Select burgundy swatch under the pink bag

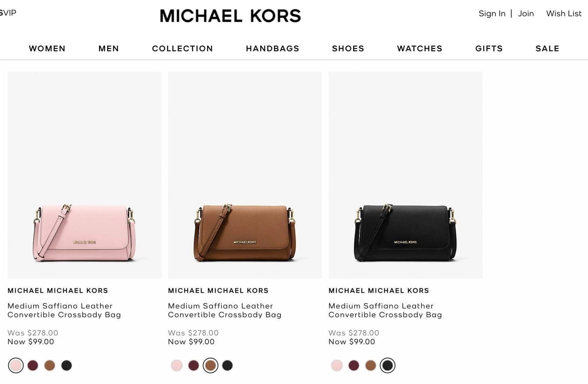33,365
